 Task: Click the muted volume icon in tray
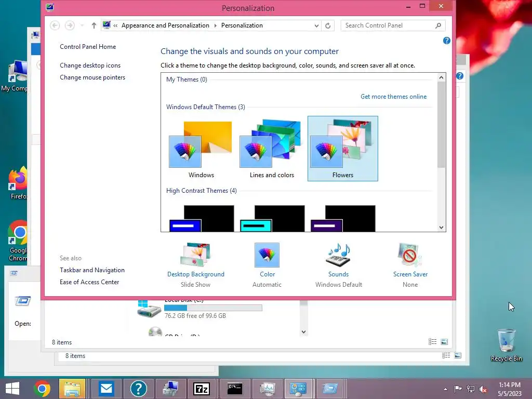click(483, 389)
